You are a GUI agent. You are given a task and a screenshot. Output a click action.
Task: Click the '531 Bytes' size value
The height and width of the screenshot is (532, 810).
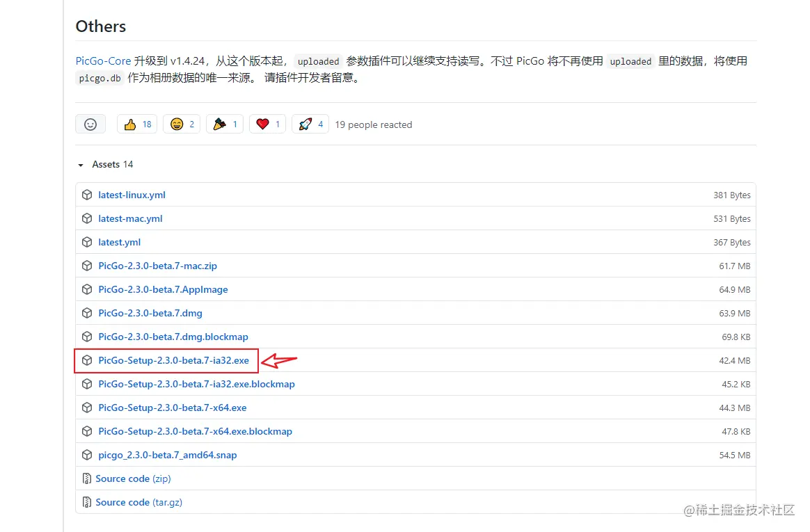pyautogui.click(x=732, y=219)
